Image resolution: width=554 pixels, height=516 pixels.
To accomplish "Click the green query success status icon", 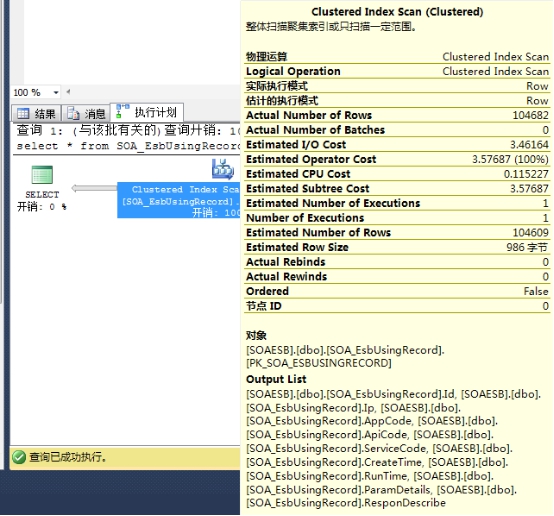I will pos(19,457).
